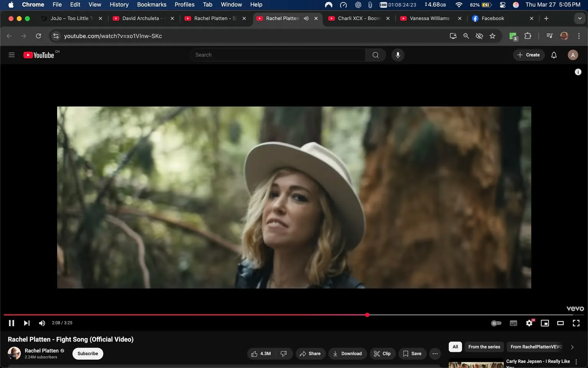Open the playback Settings gear
588x368 pixels.
pos(529,323)
